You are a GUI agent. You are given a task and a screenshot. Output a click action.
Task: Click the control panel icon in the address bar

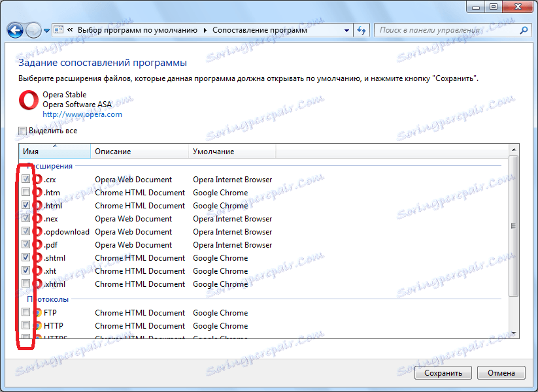point(59,30)
